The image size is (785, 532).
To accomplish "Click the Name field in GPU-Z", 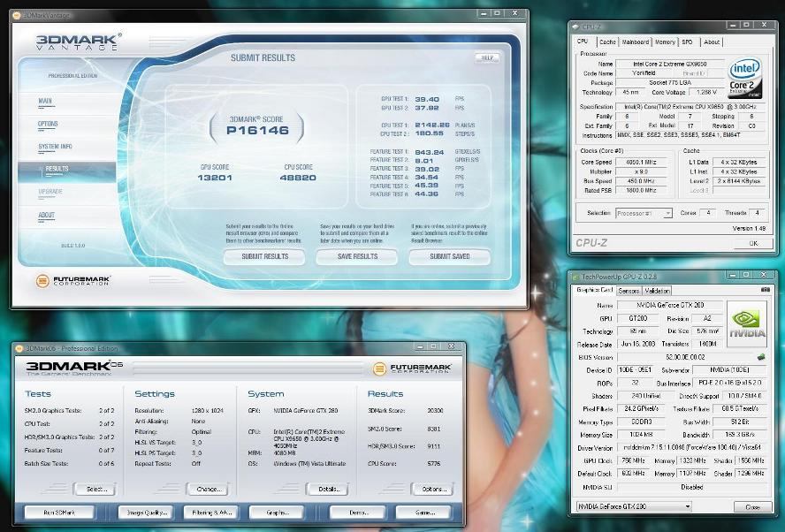I will pos(670,305).
